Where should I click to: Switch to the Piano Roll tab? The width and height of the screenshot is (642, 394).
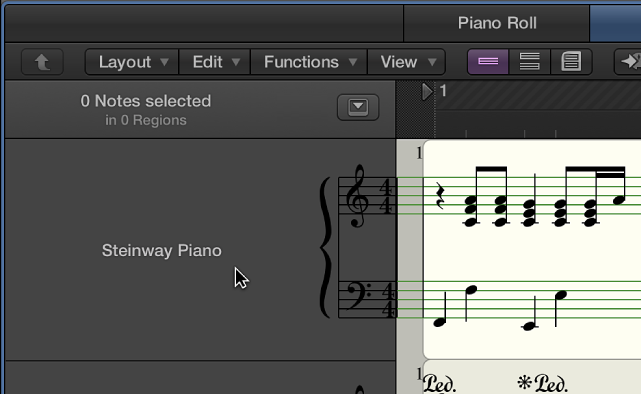click(x=497, y=23)
